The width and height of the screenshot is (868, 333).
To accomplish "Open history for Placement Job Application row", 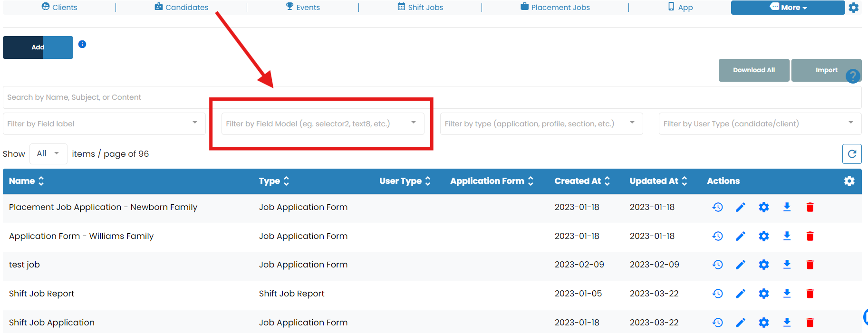I will (717, 207).
